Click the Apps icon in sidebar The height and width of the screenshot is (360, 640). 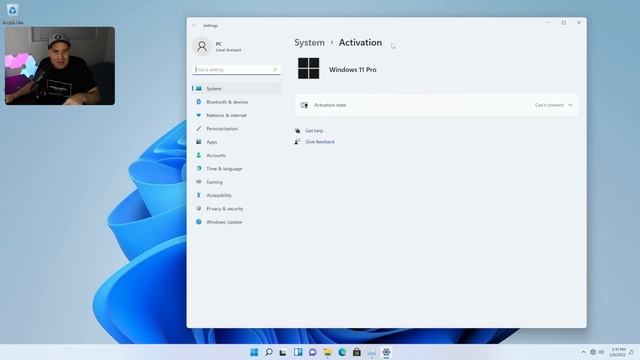199,142
